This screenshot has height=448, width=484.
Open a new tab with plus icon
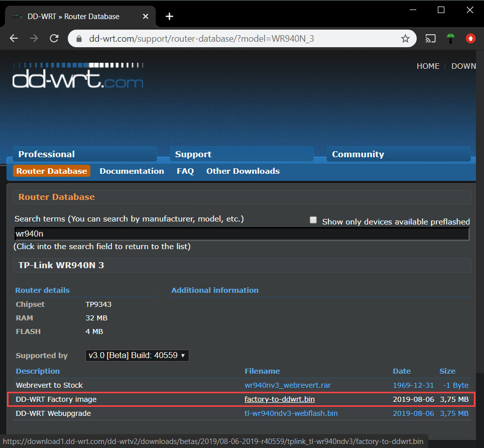[x=169, y=17]
